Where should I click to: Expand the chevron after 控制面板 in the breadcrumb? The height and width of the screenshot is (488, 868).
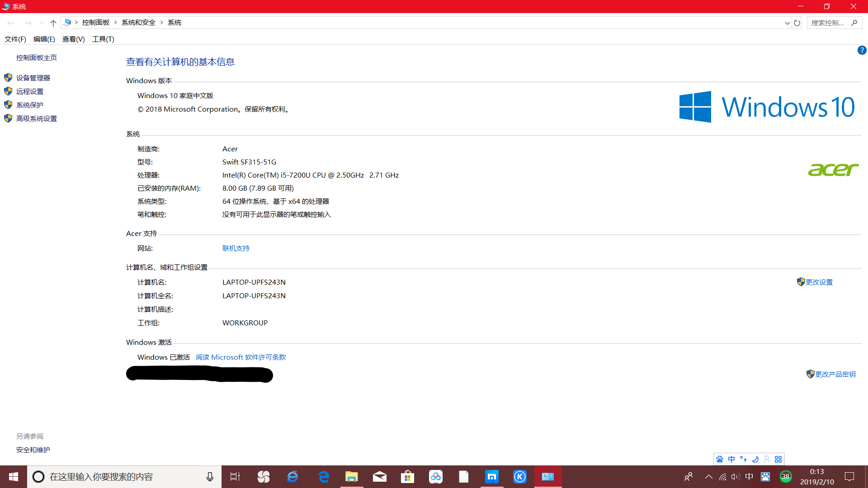[x=116, y=22]
